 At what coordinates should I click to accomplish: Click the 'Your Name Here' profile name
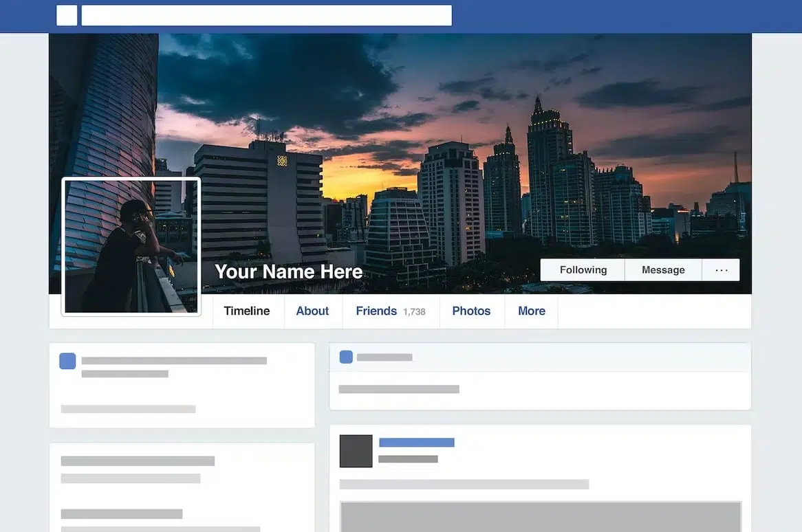(288, 272)
